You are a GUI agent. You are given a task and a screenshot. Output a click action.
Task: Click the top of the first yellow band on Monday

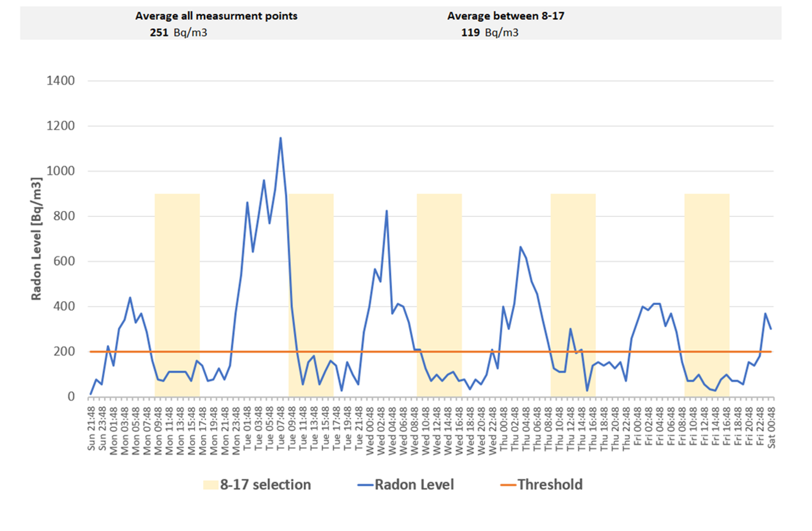[177, 195]
